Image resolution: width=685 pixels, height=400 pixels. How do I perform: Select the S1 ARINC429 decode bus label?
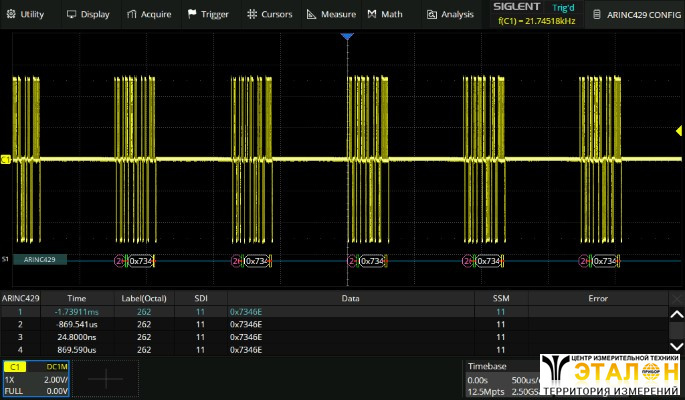(40, 260)
